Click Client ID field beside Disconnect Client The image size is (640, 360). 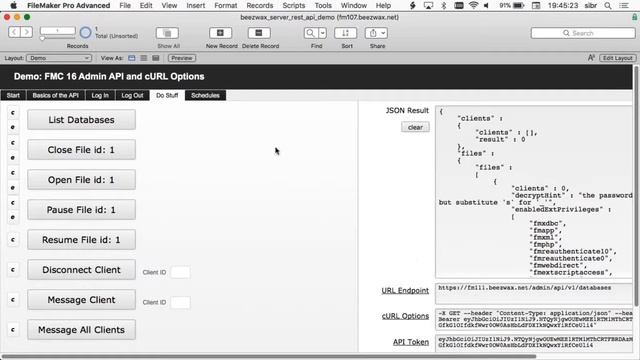point(180,272)
